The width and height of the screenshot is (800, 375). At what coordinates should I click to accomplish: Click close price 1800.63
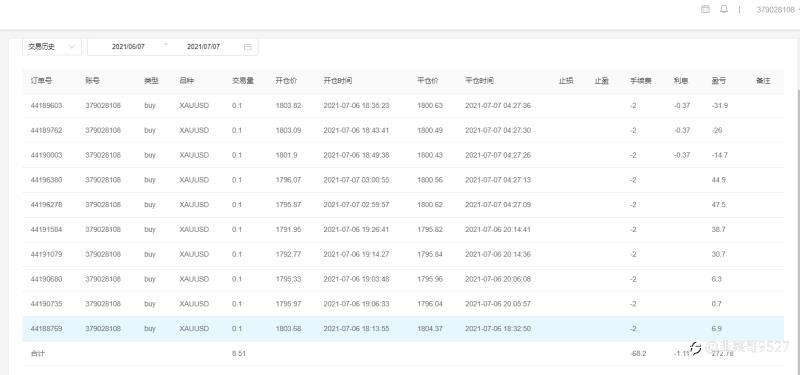pos(430,106)
